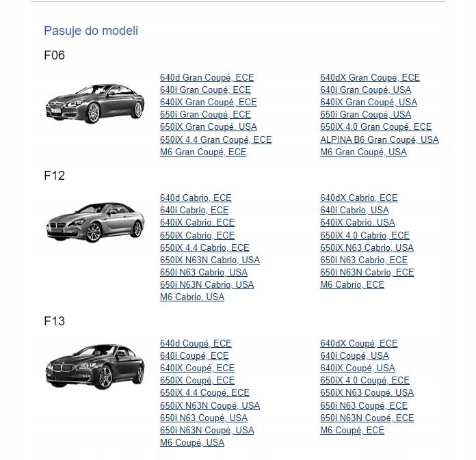Image resolution: width=476 pixels, height=460 pixels.
Task: Click 650i N63N Cabrio, ECE link
Action: pyautogui.click(x=367, y=272)
